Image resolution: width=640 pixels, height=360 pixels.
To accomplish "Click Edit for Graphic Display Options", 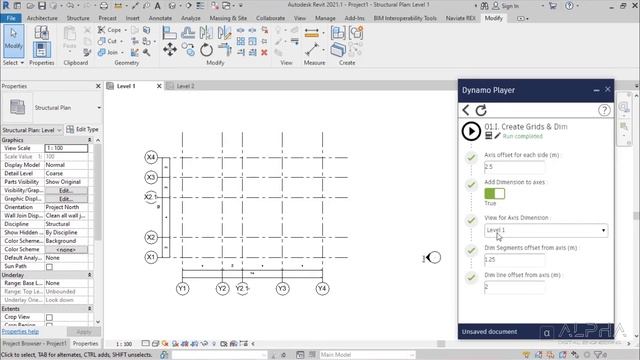I will 66,199.
